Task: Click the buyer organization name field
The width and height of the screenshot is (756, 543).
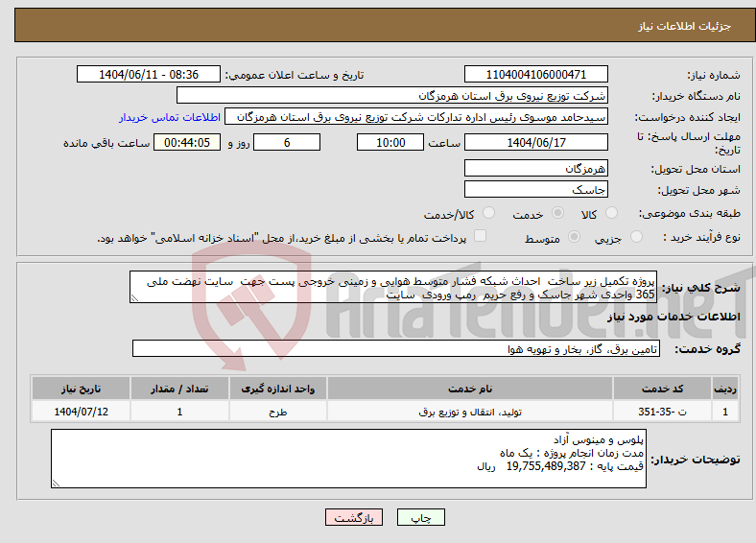Action: click(x=392, y=96)
